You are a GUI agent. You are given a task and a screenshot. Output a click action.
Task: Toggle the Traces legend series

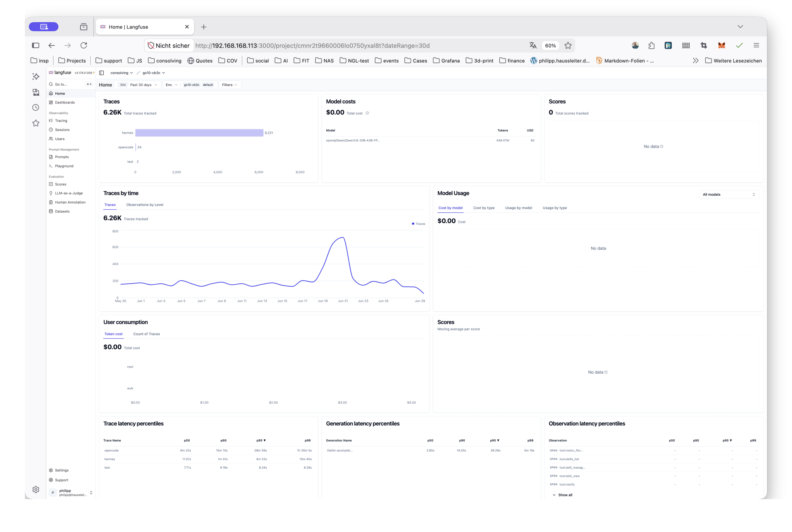tap(419, 224)
